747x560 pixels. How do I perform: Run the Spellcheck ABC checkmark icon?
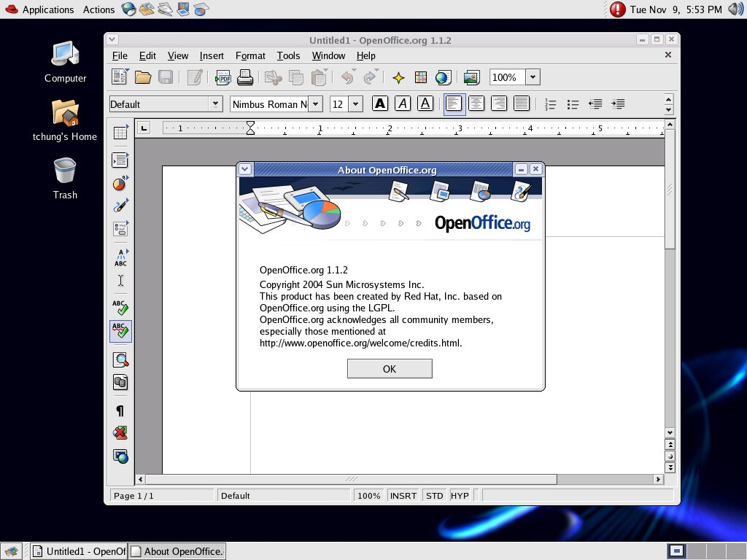(x=120, y=308)
